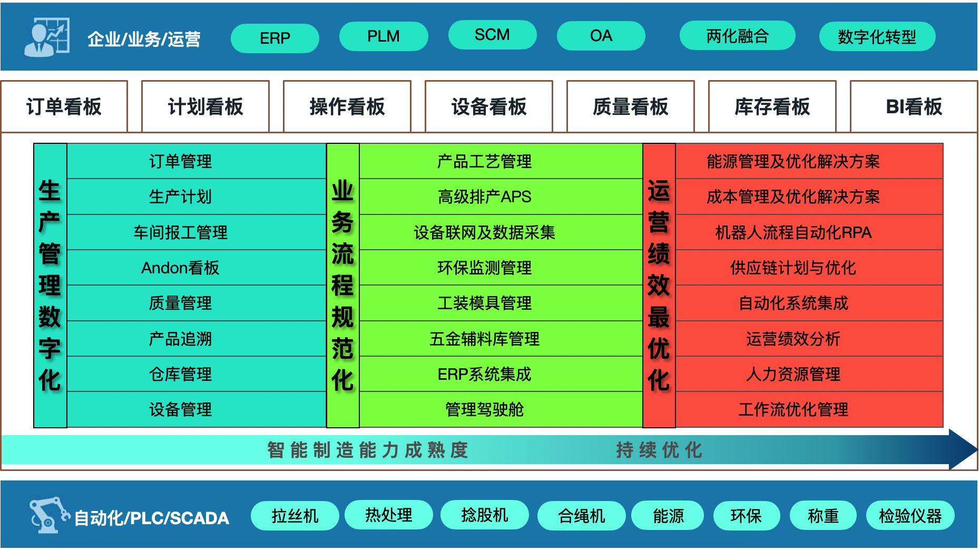The image size is (980, 550).
Task: Click the 数字化转型 pill
Action: click(x=877, y=36)
